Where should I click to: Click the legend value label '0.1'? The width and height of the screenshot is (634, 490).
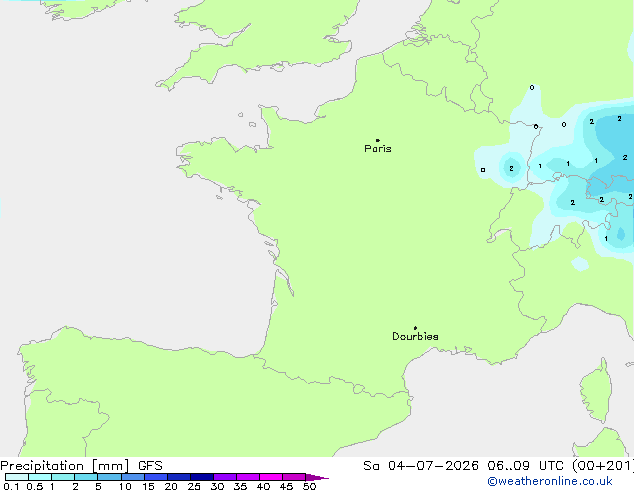point(11,486)
